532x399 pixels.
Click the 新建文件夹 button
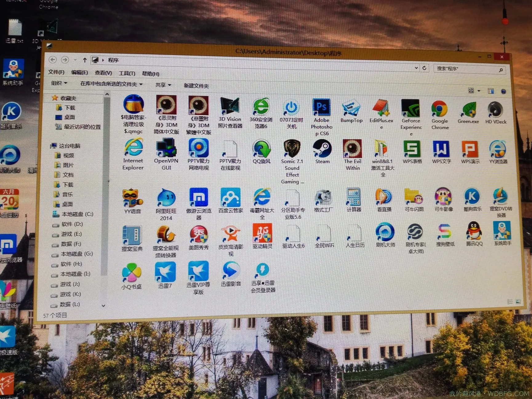pos(196,86)
